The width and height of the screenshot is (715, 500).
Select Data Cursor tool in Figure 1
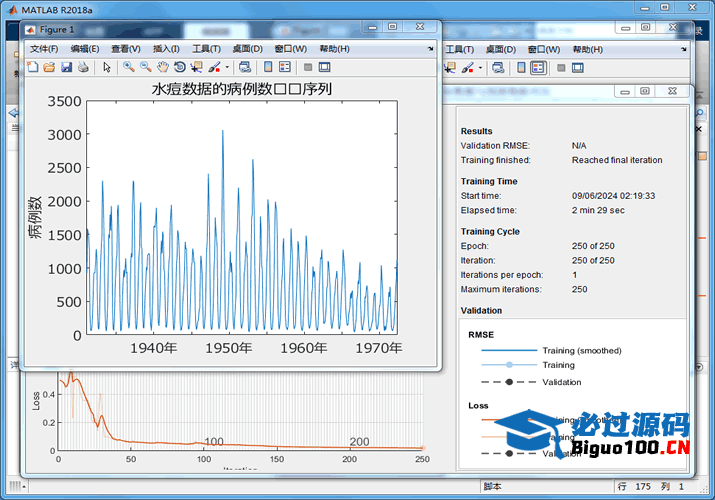(197, 67)
